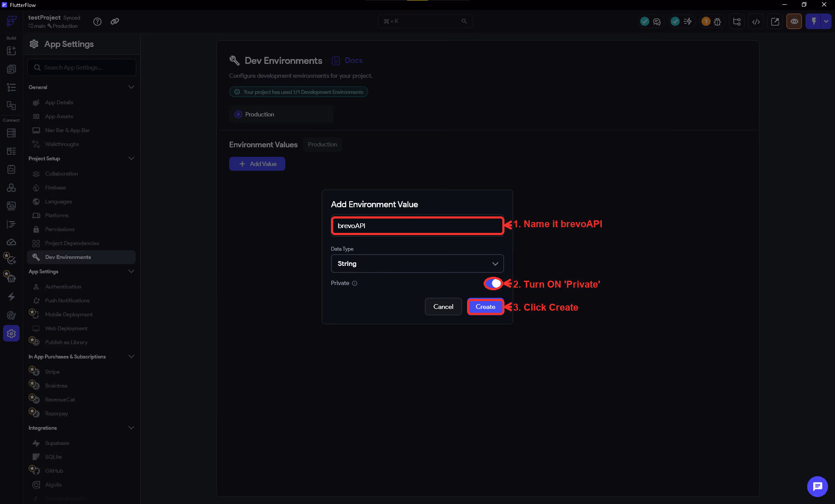Open the Help question mark icon
Image resolution: width=835 pixels, height=504 pixels.
(97, 21)
